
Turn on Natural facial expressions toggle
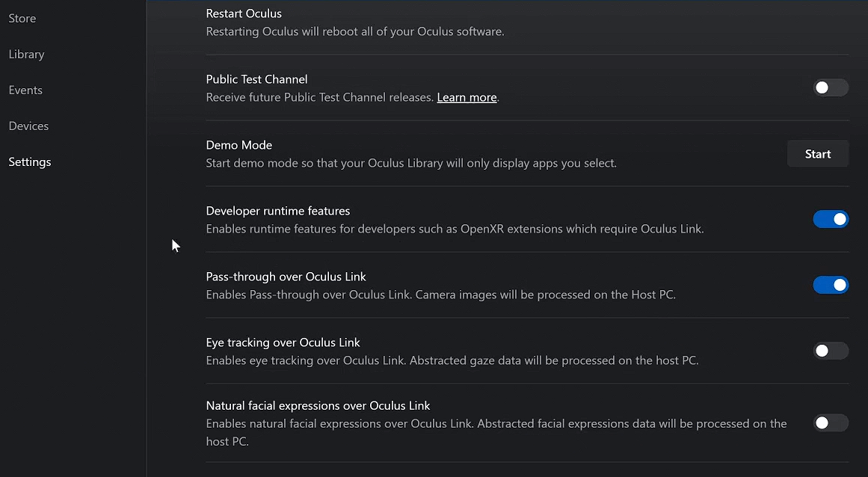point(831,423)
